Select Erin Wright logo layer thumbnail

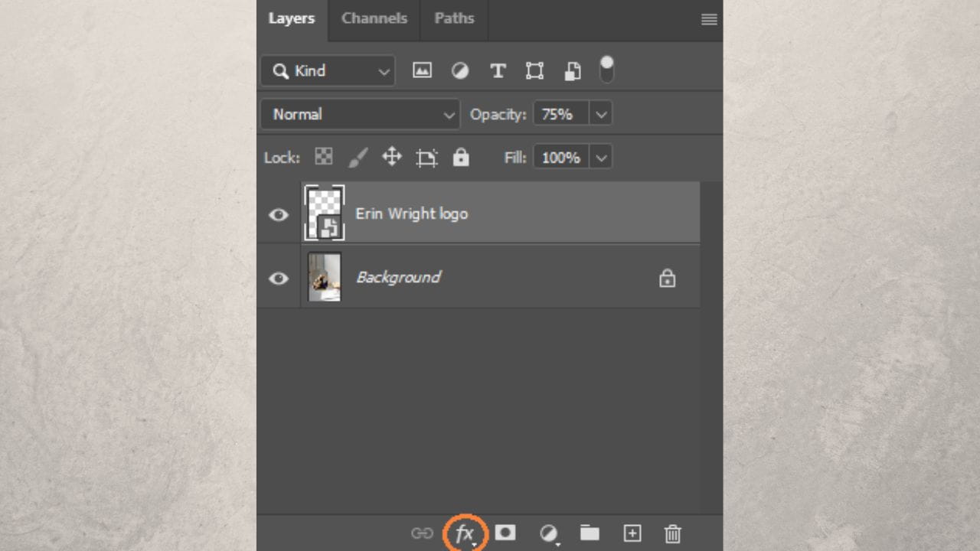(x=325, y=213)
